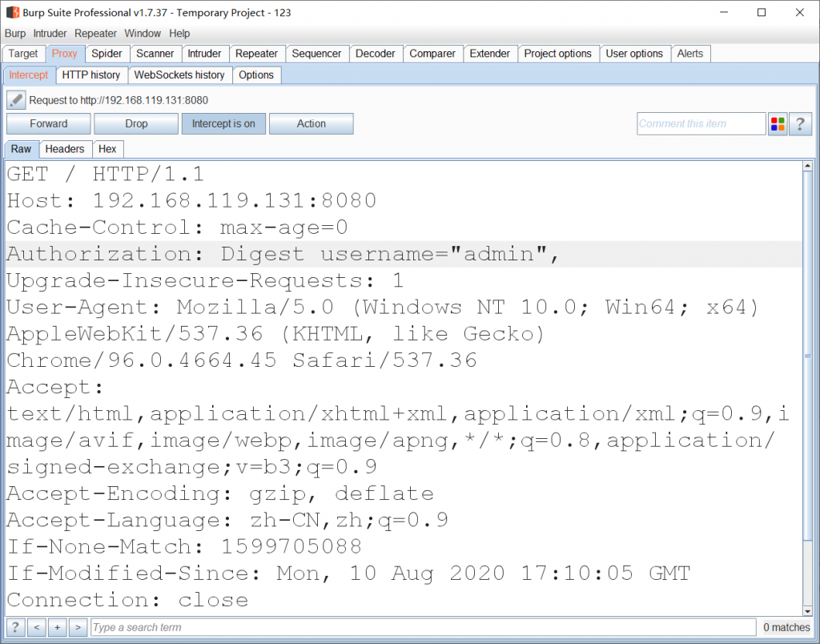Click the Cache-Control: max-age=0 line

tap(177, 227)
